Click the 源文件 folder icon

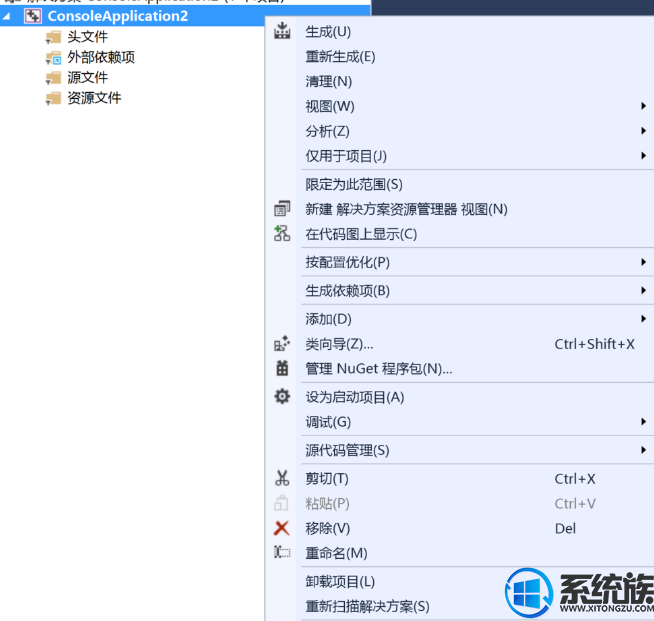(x=53, y=78)
